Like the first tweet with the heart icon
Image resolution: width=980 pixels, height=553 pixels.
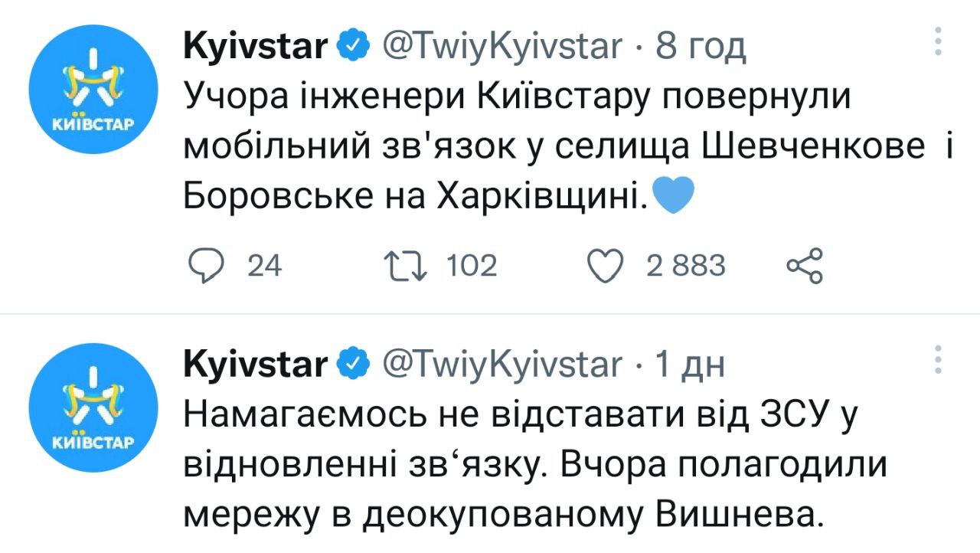[x=605, y=265]
